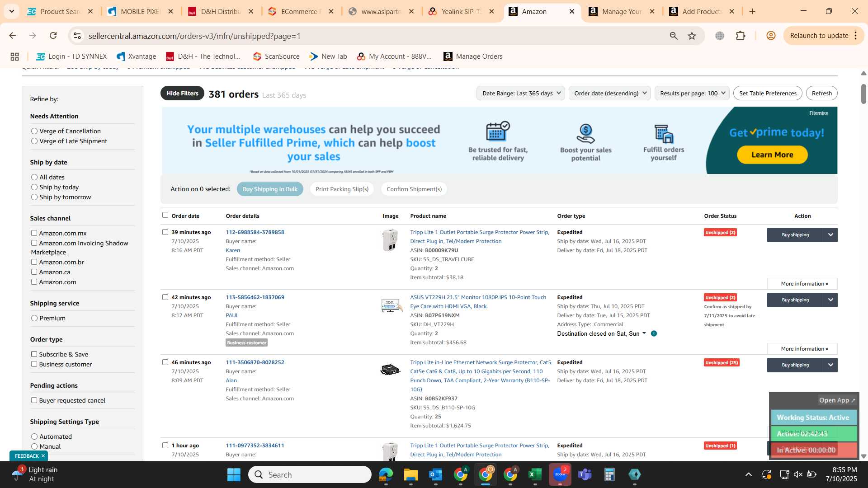Open the site information icon in address bar

pos(77,36)
